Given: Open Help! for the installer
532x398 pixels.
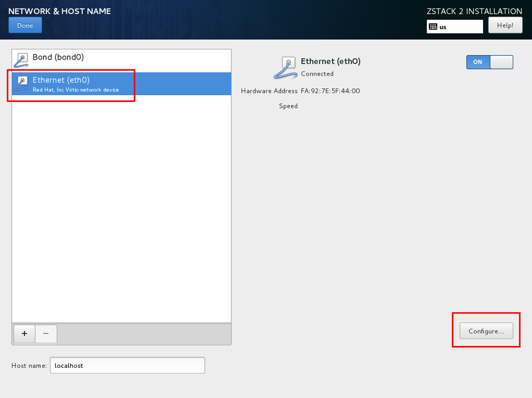Looking at the screenshot, I should click(505, 26).
